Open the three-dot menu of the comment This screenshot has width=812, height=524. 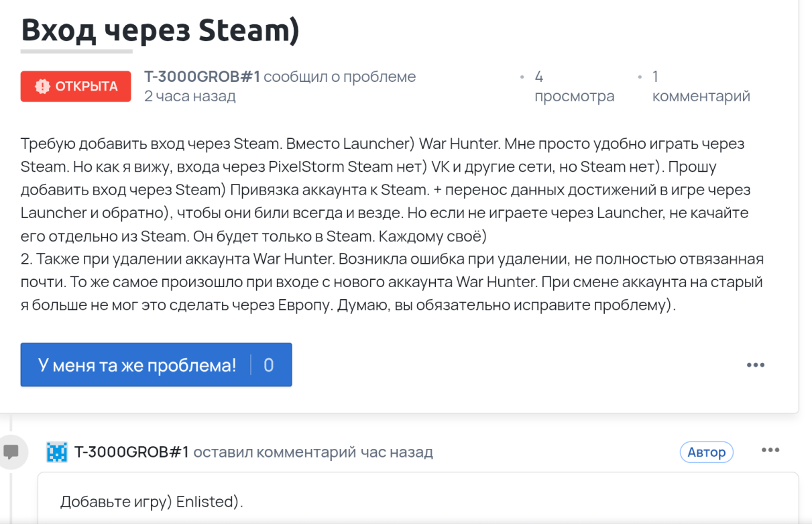point(770,450)
